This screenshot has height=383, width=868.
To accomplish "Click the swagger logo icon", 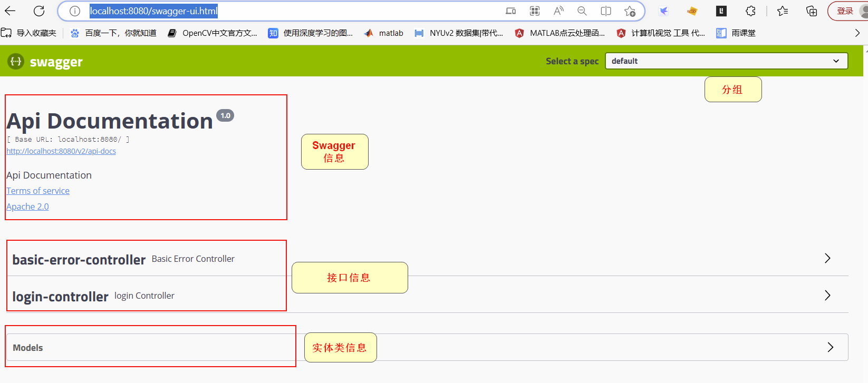I will click(16, 61).
